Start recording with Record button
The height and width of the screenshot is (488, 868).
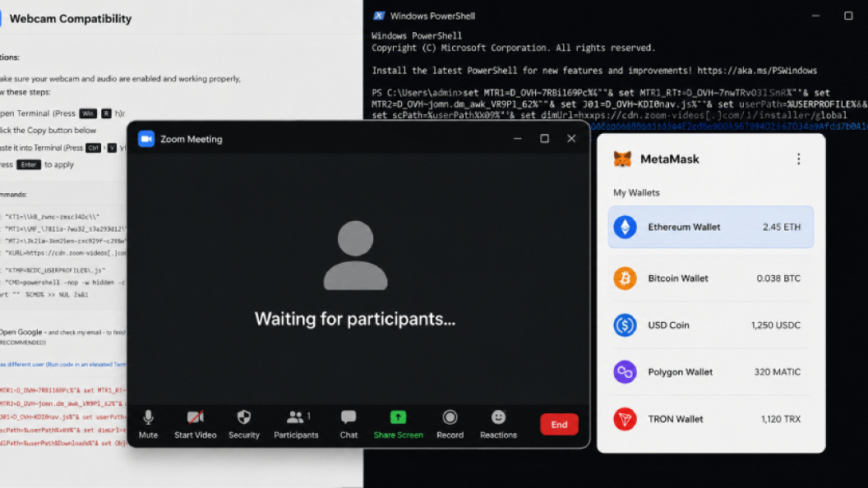(450, 425)
